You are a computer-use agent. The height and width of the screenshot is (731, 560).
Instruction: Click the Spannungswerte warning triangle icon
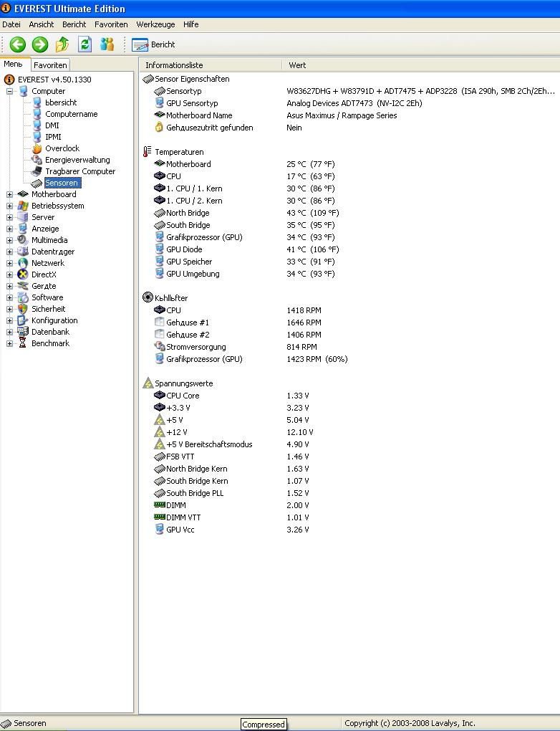(x=148, y=383)
